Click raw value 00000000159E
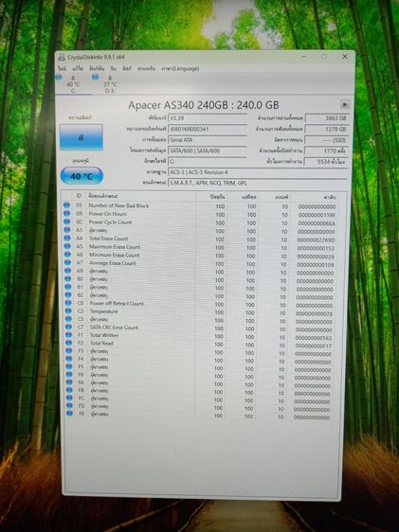This screenshot has height=532, width=399. 317,215
